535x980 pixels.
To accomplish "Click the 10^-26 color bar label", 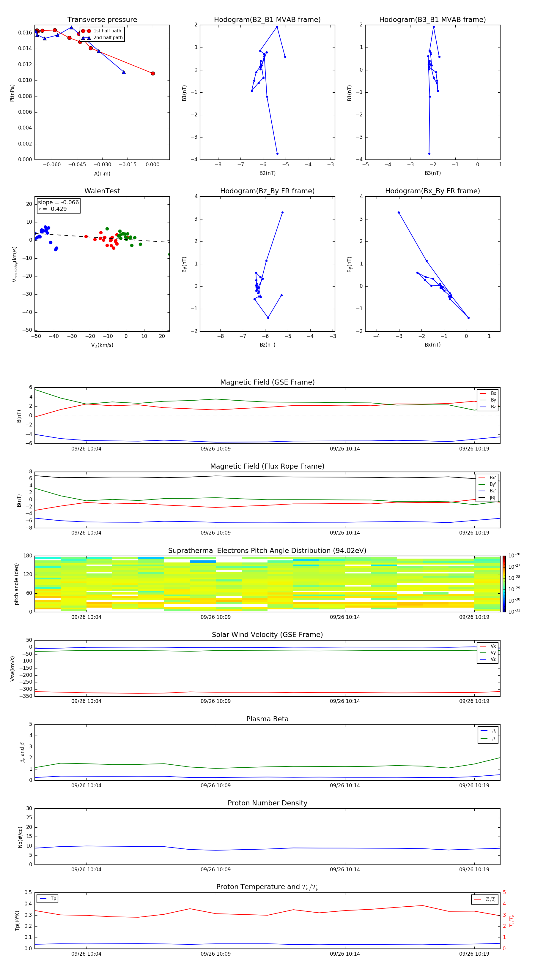I will 514,555.
